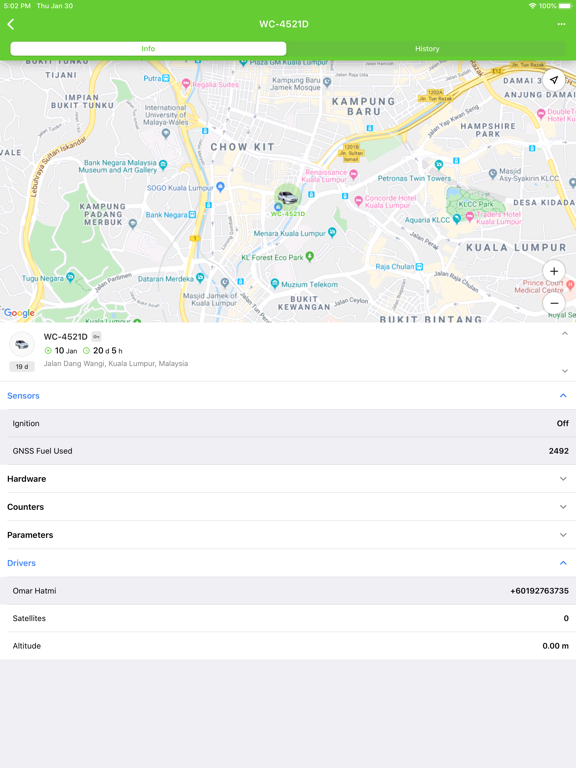
Task: Collapse the Drivers section
Action: 563,563
